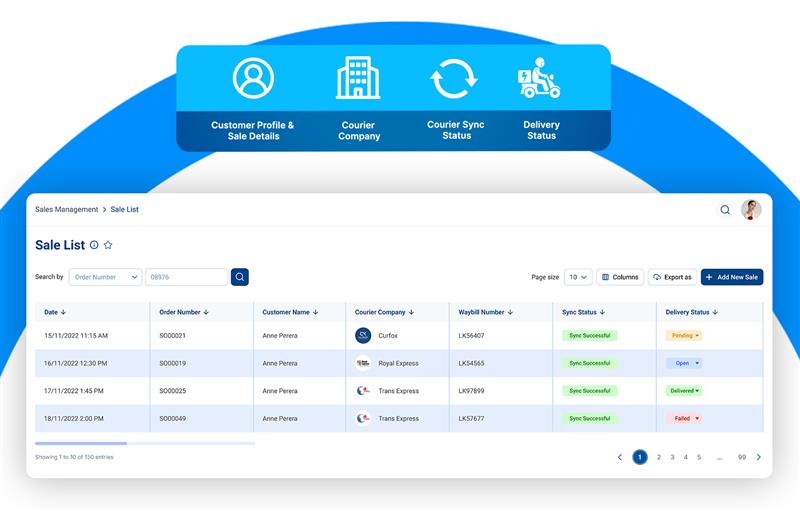The image size is (800, 511).
Task: Click the blue search submit button
Action: pos(240,277)
